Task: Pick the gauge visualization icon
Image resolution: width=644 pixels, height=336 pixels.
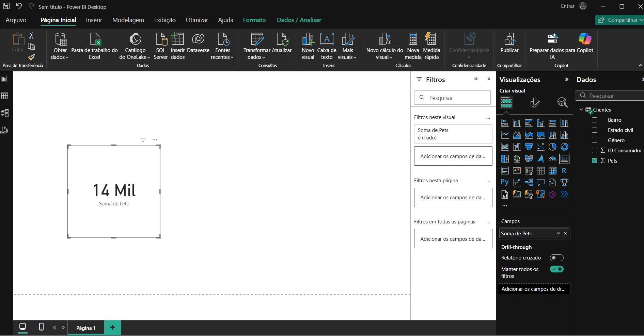Action: pos(552,159)
